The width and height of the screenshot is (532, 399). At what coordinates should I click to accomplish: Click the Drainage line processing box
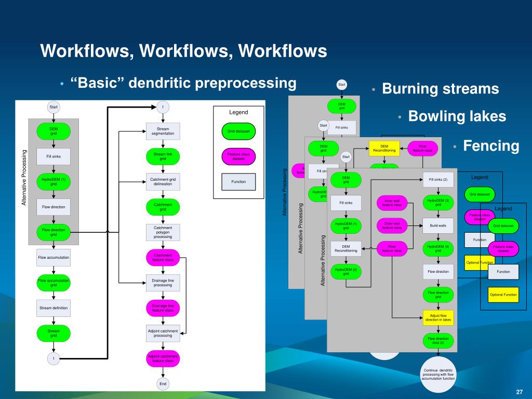(163, 283)
